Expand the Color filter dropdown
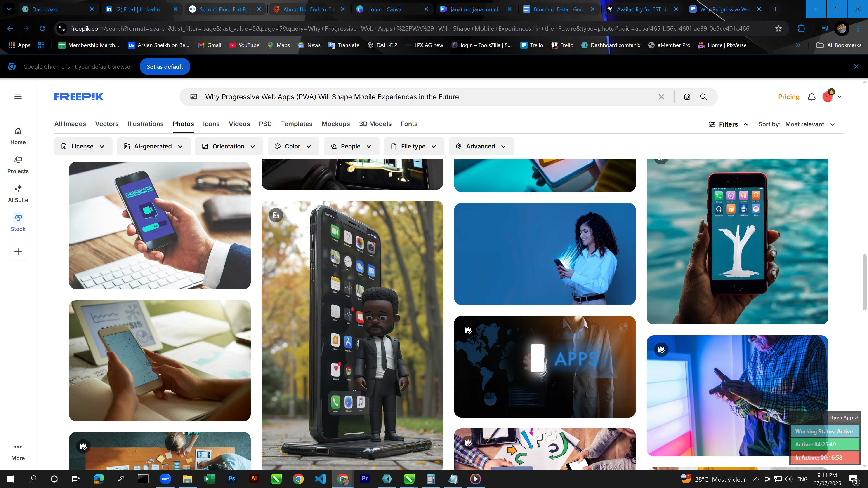 [x=293, y=146]
